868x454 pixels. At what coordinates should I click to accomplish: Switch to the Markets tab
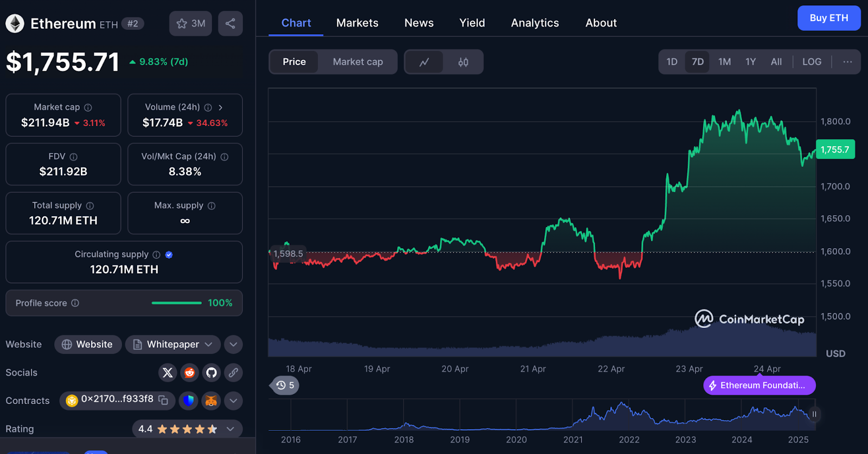358,23
